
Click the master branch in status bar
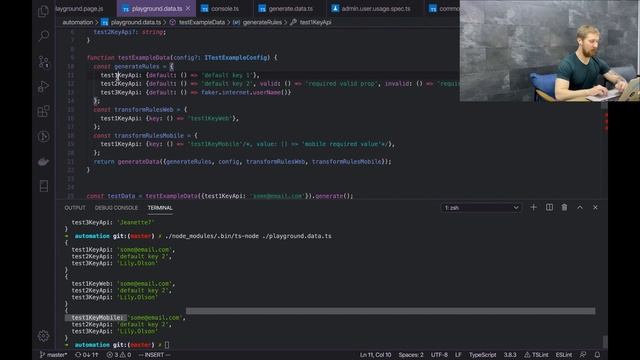53,355
